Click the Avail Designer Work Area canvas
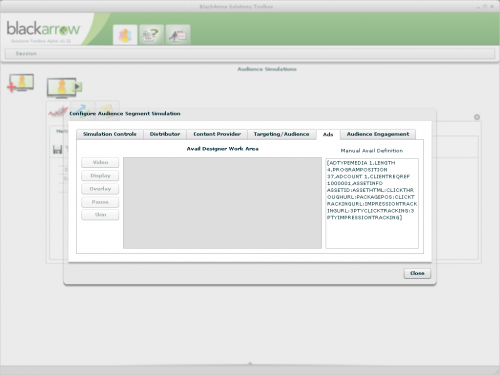500x375 pixels. (x=222, y=203)
